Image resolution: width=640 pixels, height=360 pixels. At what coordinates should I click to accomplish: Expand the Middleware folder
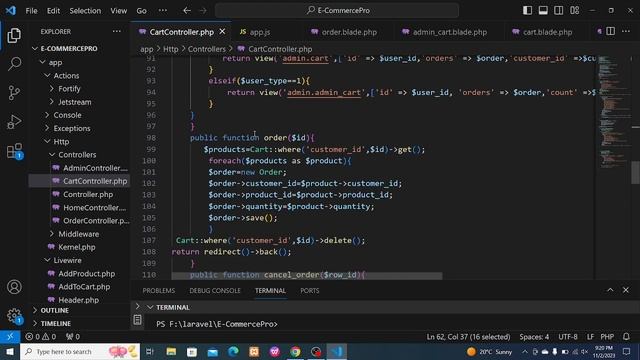[x=79, y=234]
